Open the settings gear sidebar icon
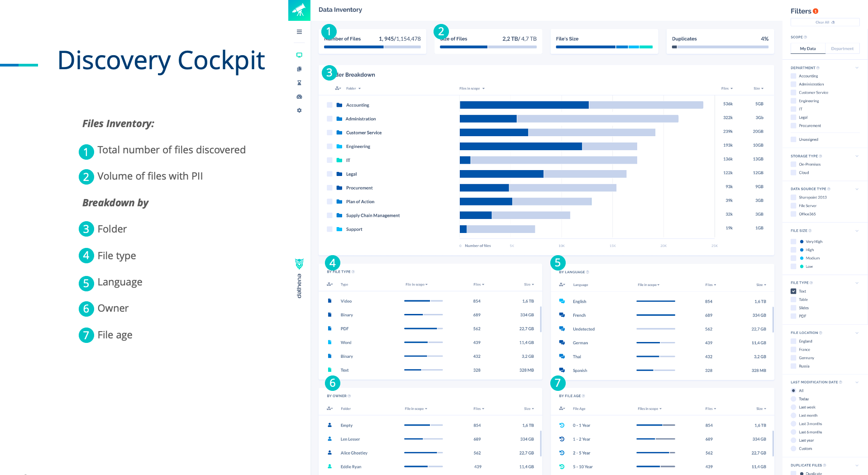This screenshot has width=868, height=475. (x=299, y=110)
